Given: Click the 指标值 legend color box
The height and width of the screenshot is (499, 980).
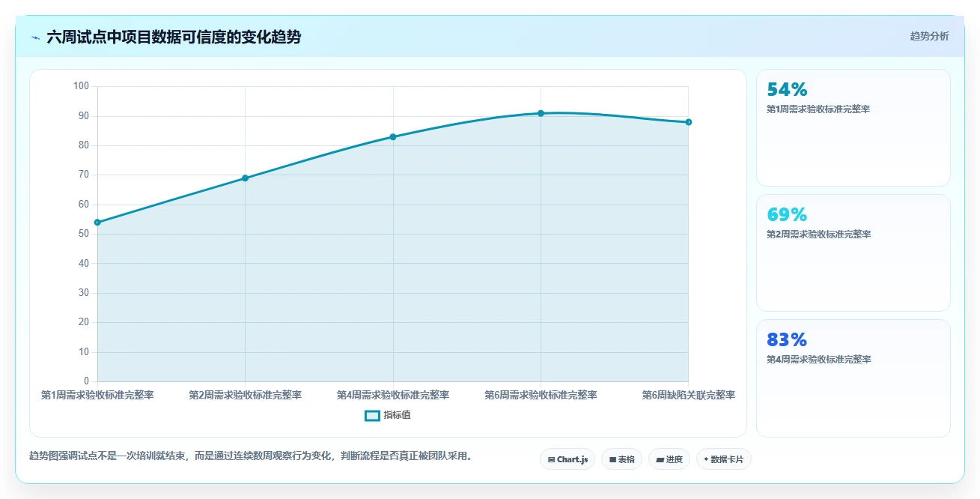Looking at the screenshot, I should 372,416.
